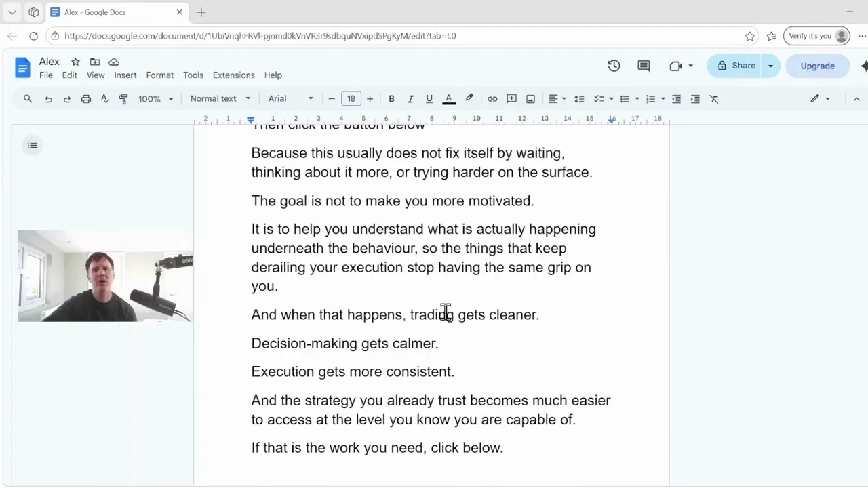Print the document

[86, 99]
